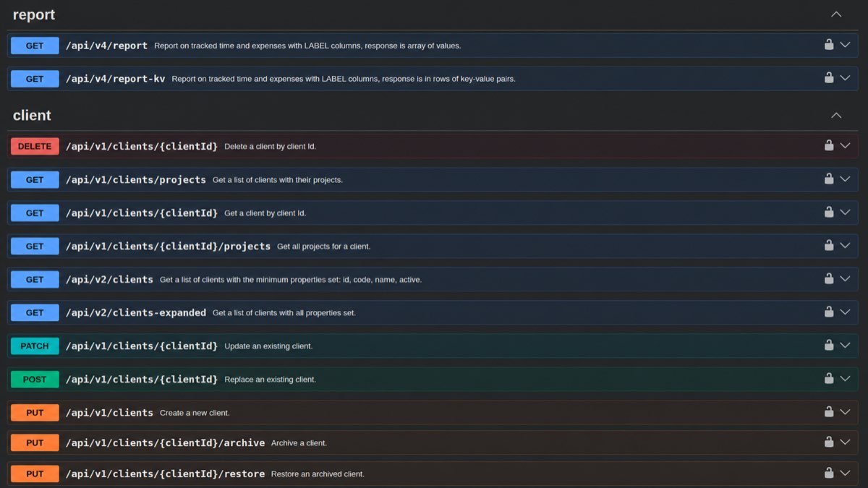Collapse the report section using its arrow

tap(836, 14)
